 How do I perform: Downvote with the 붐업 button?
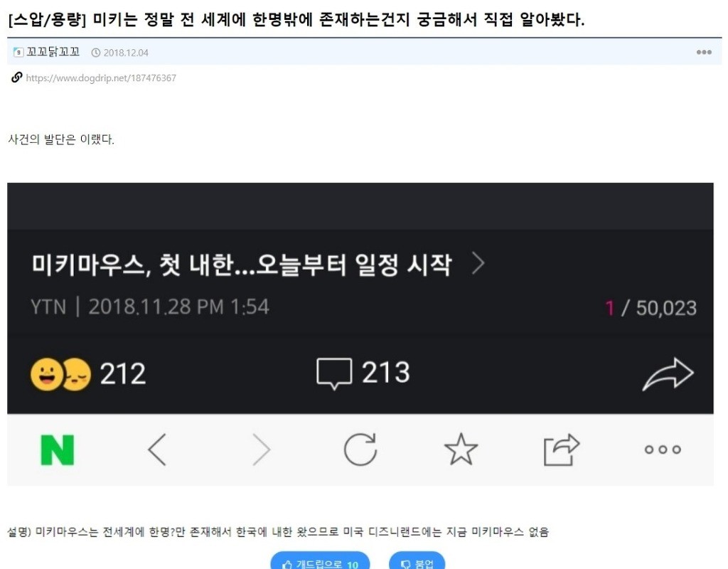pos(417,561)
